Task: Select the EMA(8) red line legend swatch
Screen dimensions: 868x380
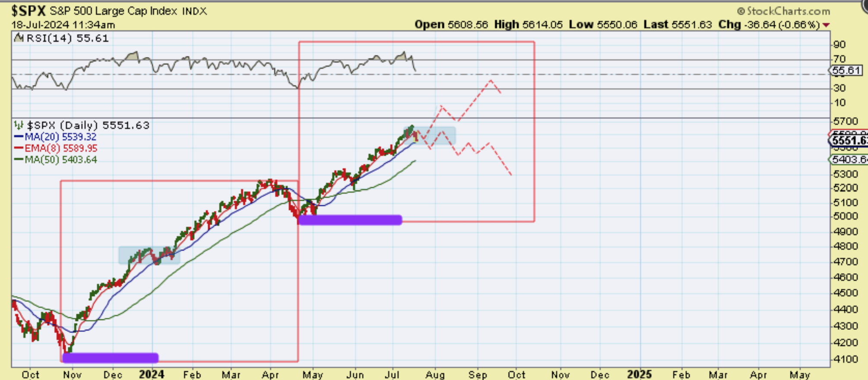Action: coord(19,148)
